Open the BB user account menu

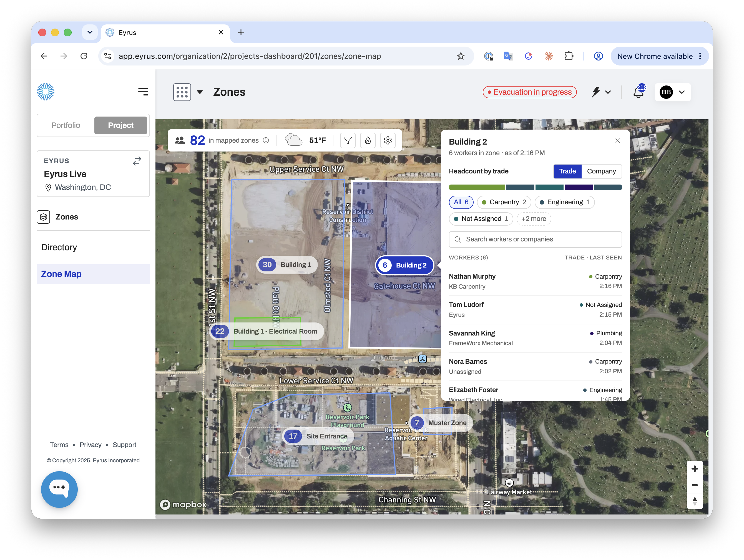click(673, 92)
